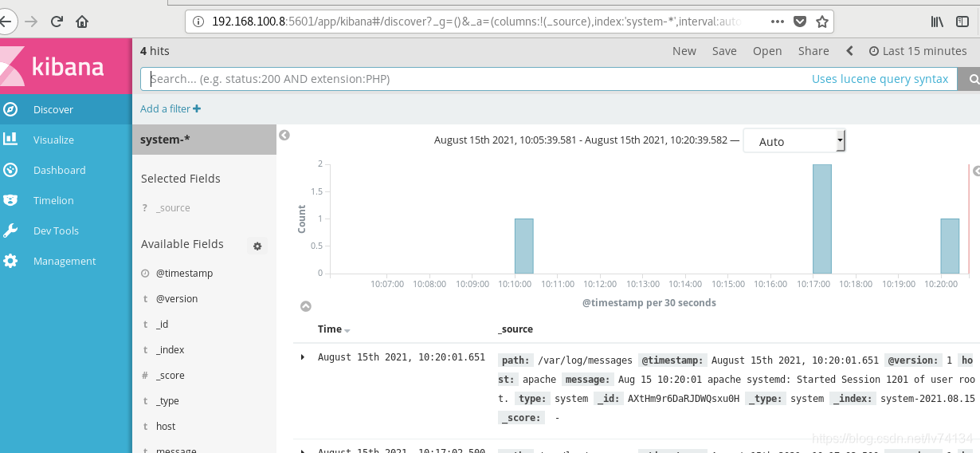
Task: Click the 10:17:00 histogram bar
Action: point(822,219)
